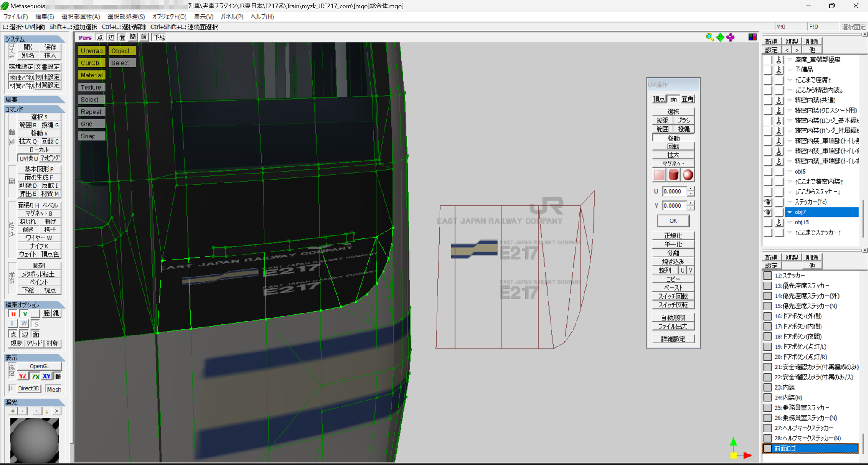
Task: Select the planar mapping icon in UV操作
Action: click(659, 175)
